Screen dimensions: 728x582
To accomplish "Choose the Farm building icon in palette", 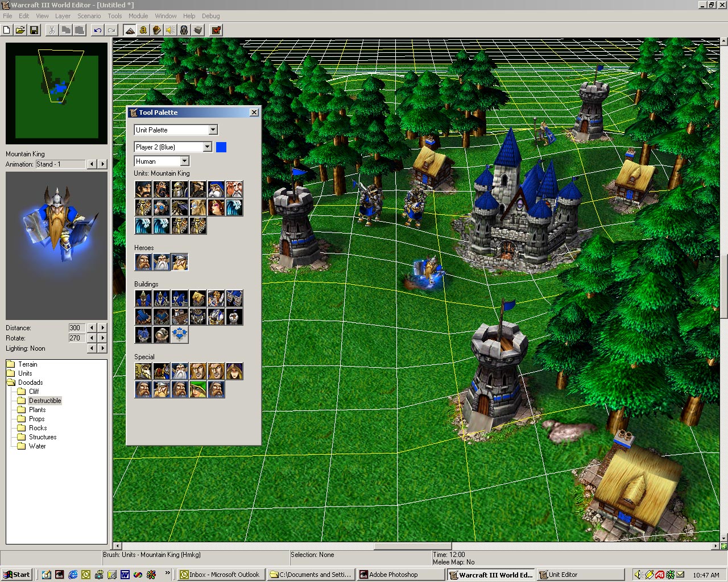I will pyautogui.click(x=198, y=298).
